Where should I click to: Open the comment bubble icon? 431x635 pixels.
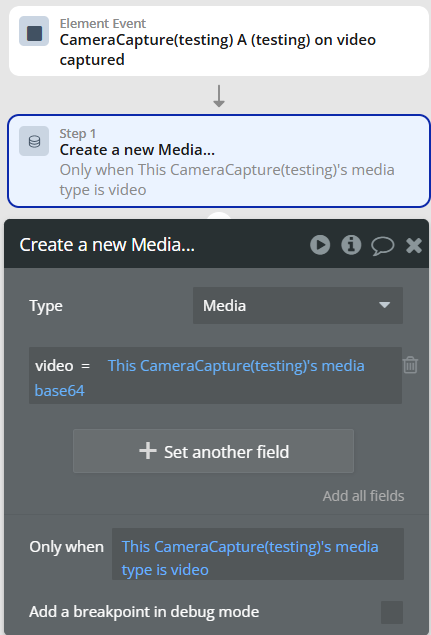[x=382, y=245]
